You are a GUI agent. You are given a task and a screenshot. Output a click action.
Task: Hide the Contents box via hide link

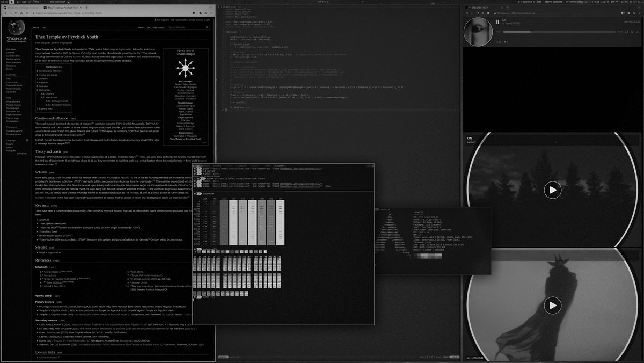click(59, 67)
